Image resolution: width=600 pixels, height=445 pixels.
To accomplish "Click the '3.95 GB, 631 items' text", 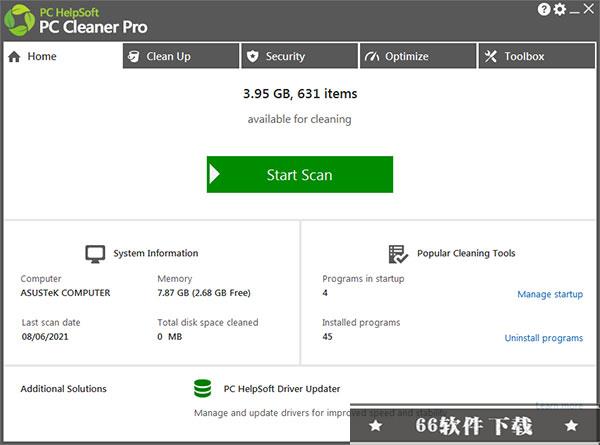I will [x=300, y=94].
